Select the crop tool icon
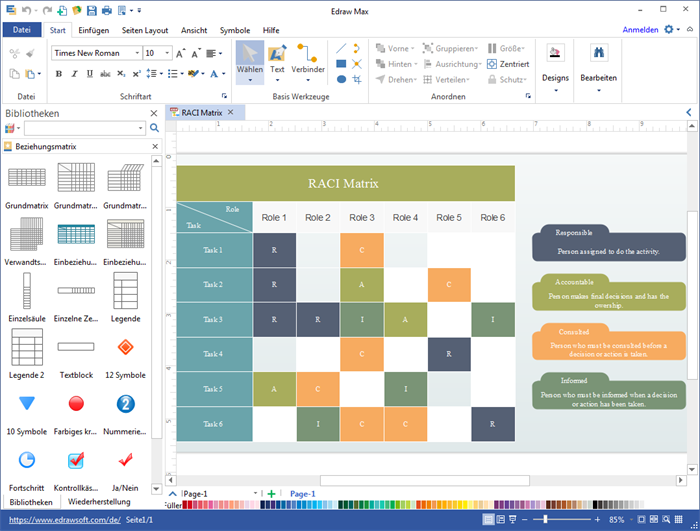 point(357,79)
